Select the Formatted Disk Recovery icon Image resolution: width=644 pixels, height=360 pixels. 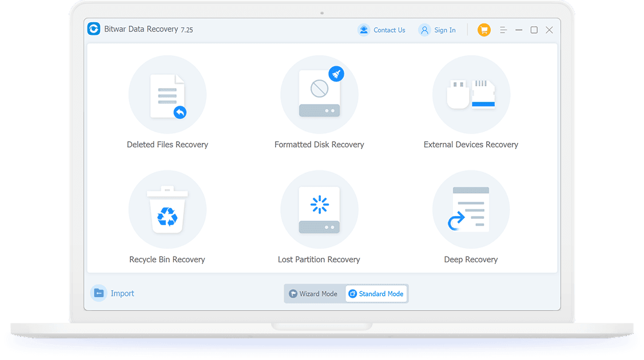pyautogui.click(x=319, y=95)
